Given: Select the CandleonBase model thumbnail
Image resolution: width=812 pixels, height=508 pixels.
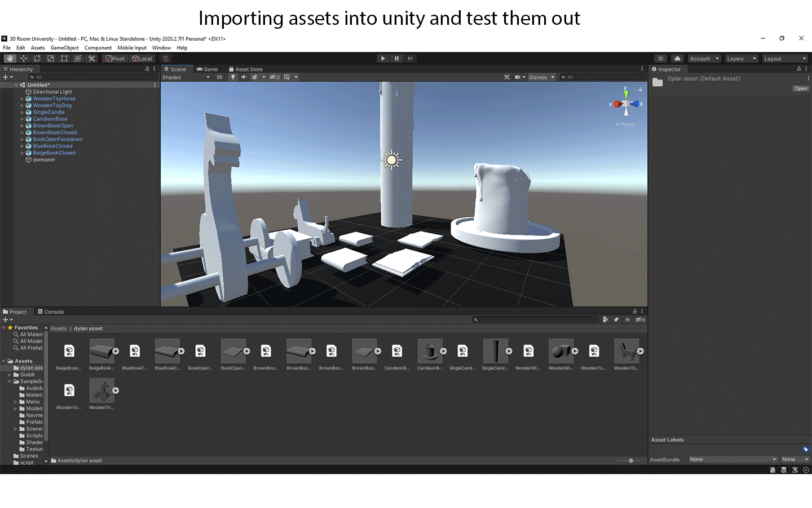Looking at the screenshot, I should point(430,351).
